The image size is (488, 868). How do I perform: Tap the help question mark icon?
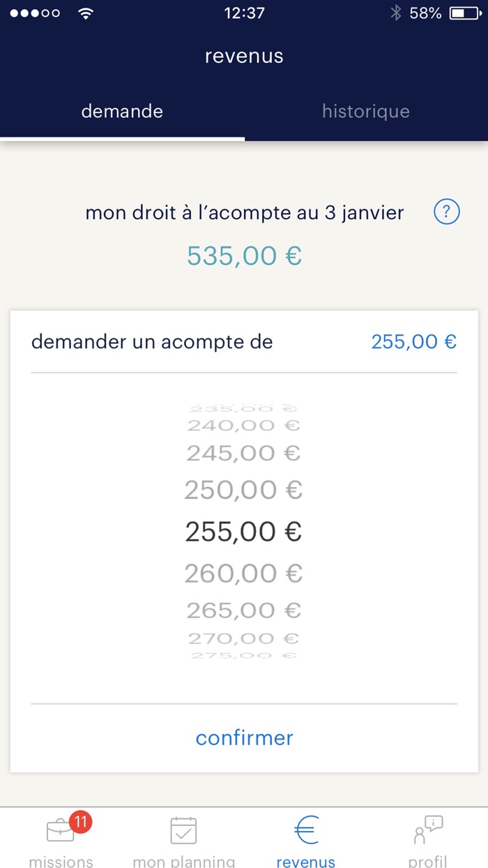(446, 212)
